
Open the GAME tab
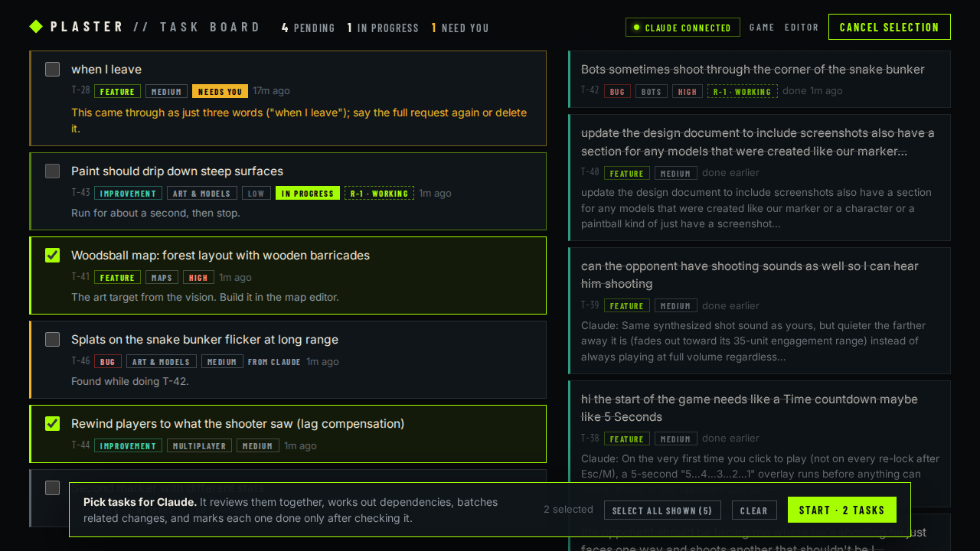coord(762,28)
